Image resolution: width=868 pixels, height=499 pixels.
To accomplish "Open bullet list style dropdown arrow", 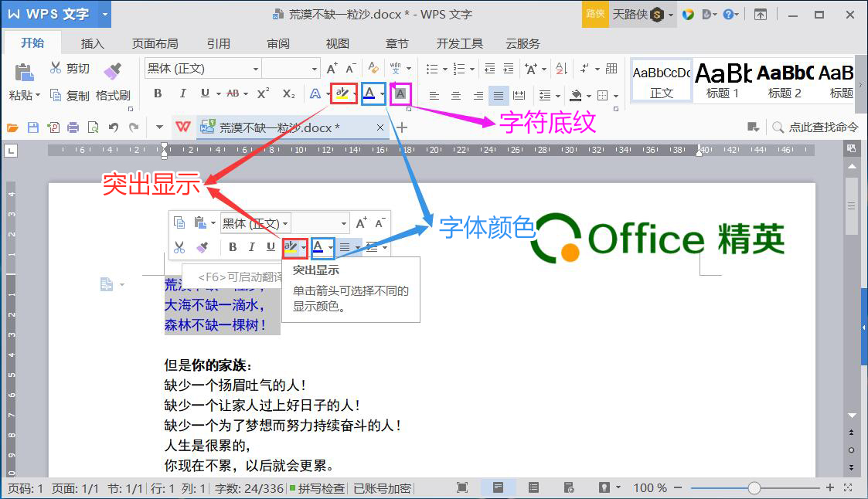I will (x=444, y=70).
